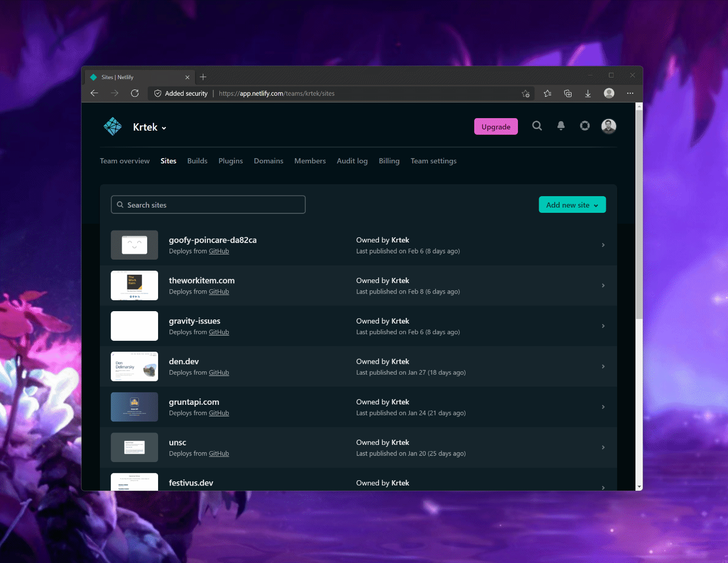The width and height of the screenshot is (728, 563).
Task: Open the search magnifier icon in header
Action: [537, 126]
